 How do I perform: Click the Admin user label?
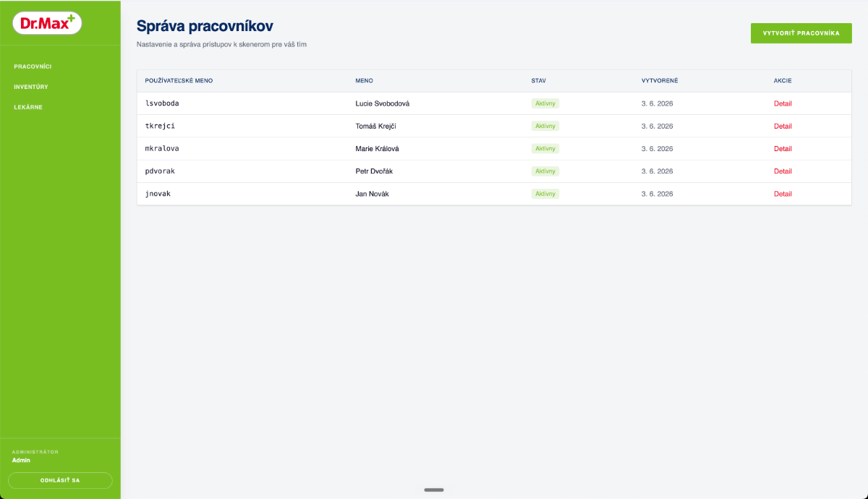tap(21, 460)
